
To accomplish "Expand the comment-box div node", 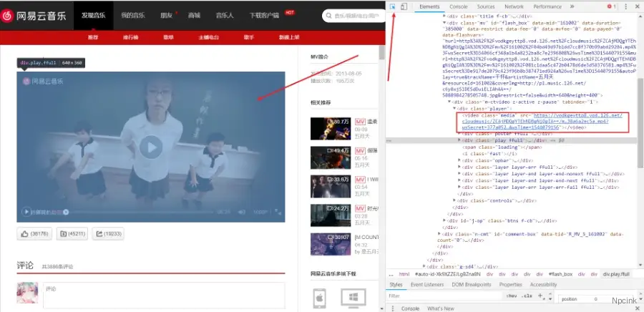I will pos(439,233).
